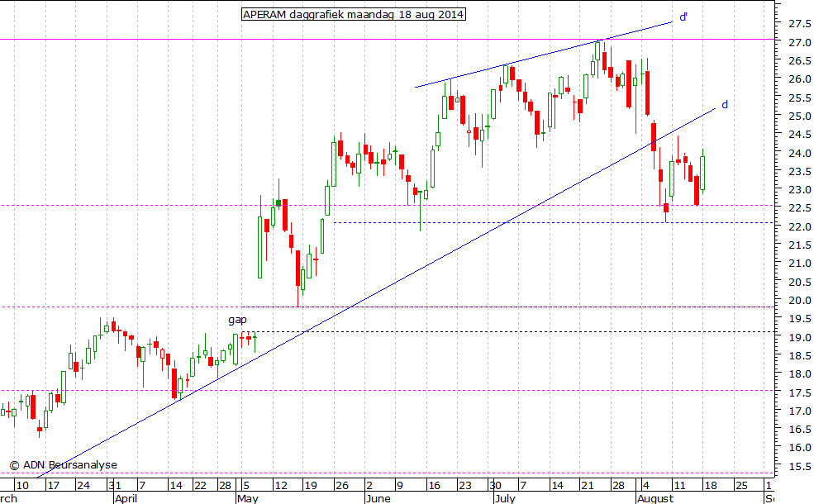This screenshot has width=814, height=504.
Task: Click the 27.0 price axis label
Action: [x=799, y=43]
